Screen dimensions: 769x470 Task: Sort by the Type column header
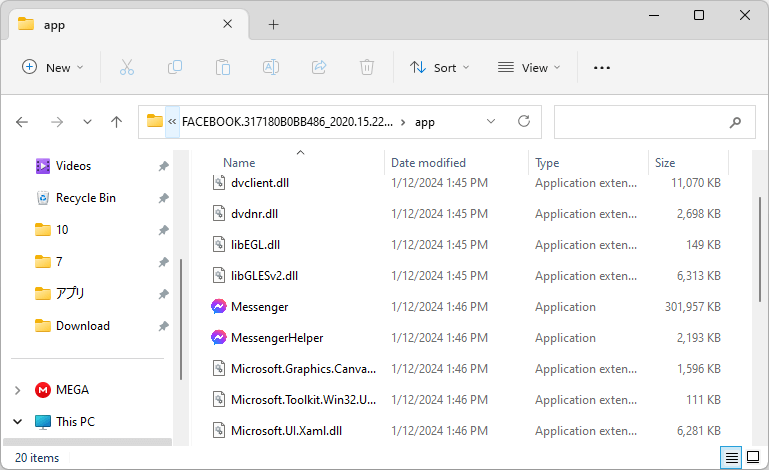[547, 163]
